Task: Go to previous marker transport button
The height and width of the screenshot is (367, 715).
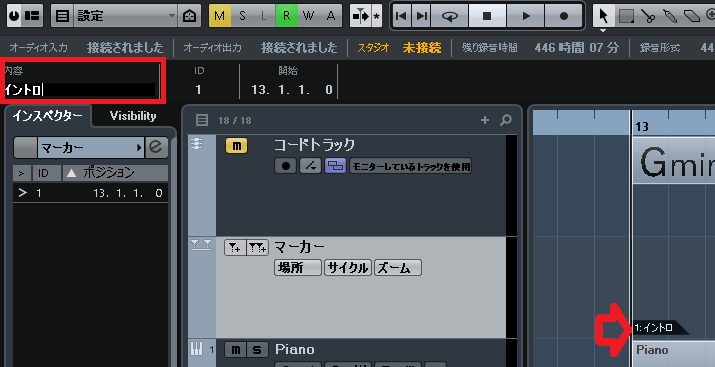Action: (x=401, y=16)
